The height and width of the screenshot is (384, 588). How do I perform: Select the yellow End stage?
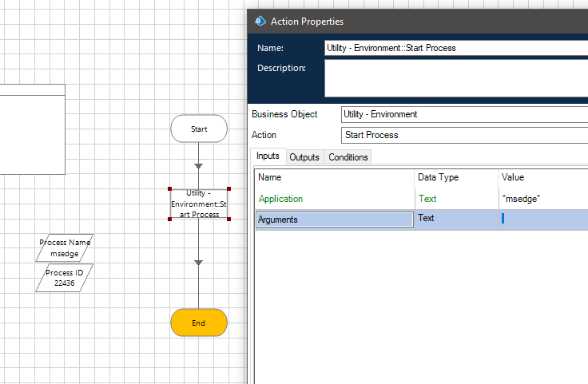199,323
